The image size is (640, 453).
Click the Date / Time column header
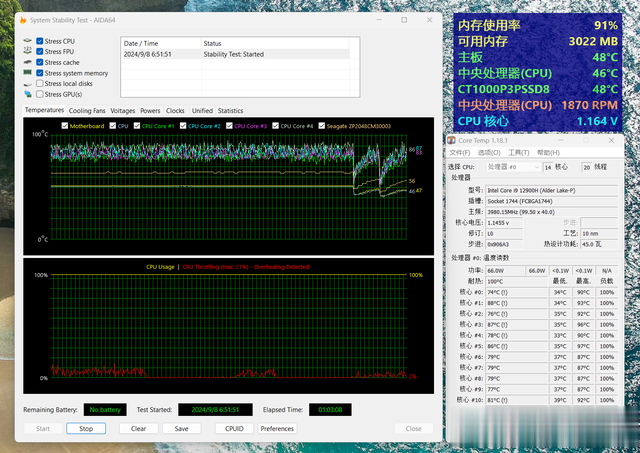(x=161, y=43)
